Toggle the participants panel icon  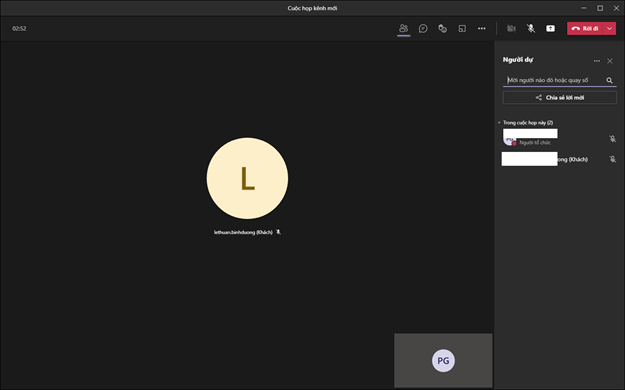tap(403, 28)
